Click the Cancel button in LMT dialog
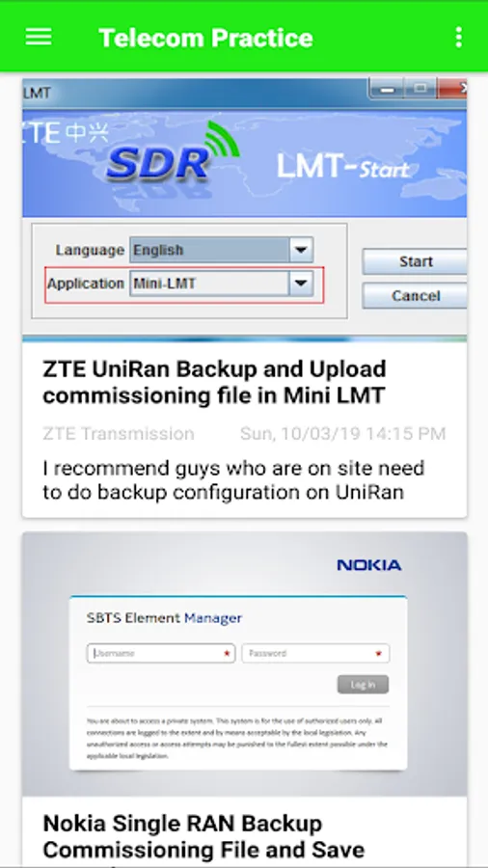 415,296
